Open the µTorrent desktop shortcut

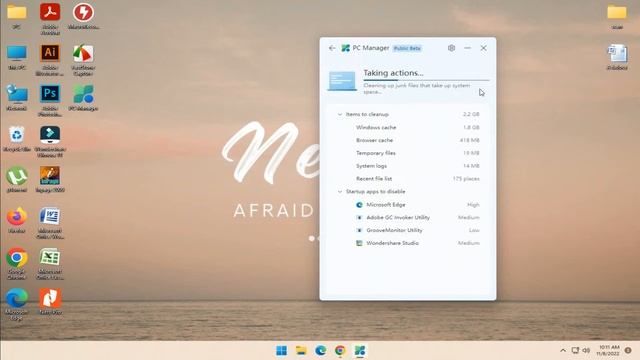pyautogui.click(x=17, y=179)
